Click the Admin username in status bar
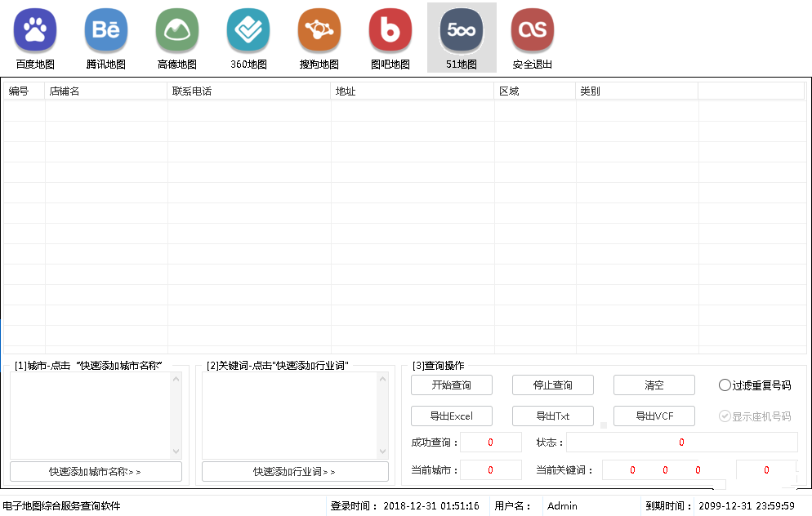The image size is (812, 516). click(562, 506)
